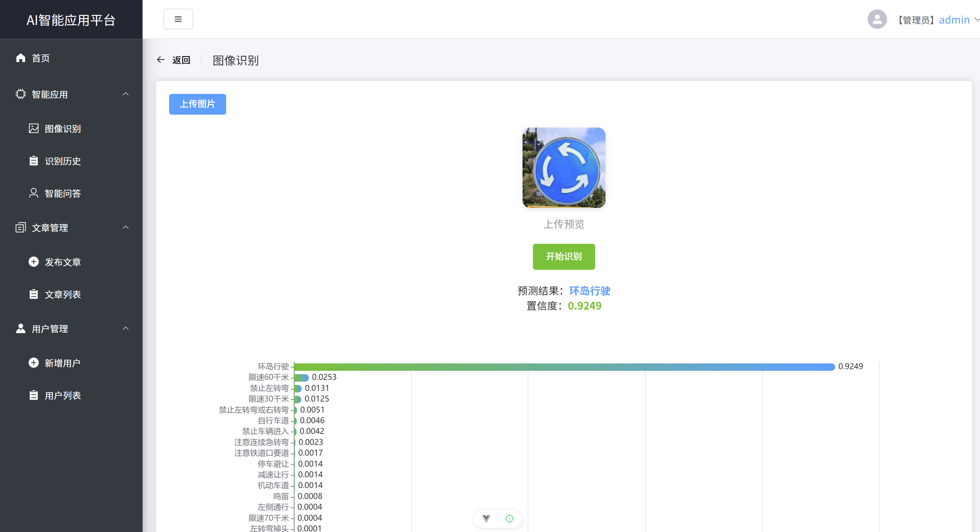The image size is (980, 532).
Task: Select 智能应用 in the sidebar menu
Action: tap(50, 94)
